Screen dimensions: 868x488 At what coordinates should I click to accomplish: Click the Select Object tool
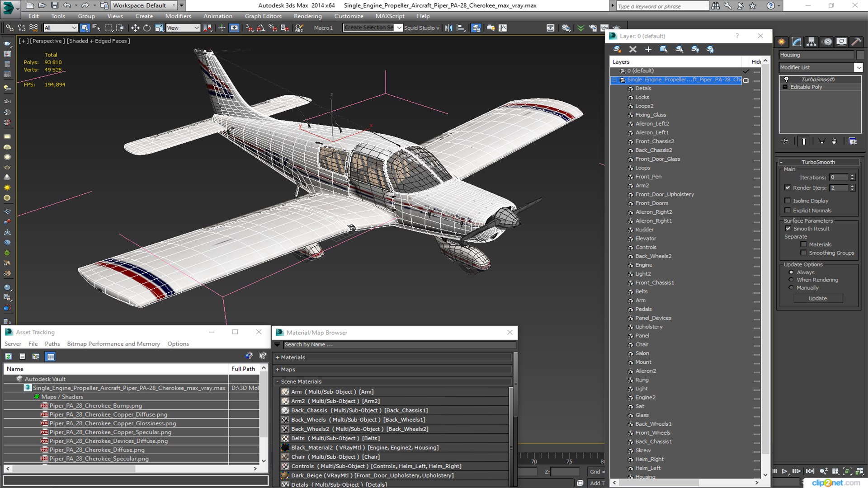pyautogui.click(x=85, y=28)
